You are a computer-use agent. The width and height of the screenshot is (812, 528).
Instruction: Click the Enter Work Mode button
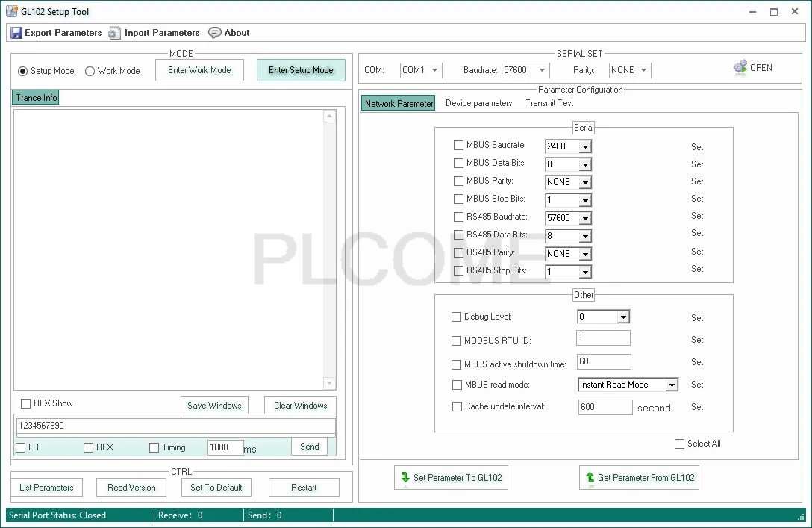click(x=199, y=70)
